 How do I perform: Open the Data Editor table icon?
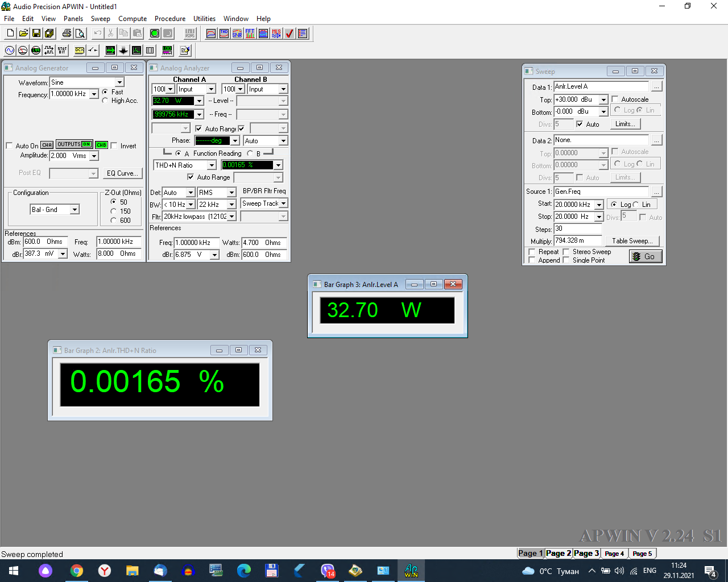(x=150, y=51)
